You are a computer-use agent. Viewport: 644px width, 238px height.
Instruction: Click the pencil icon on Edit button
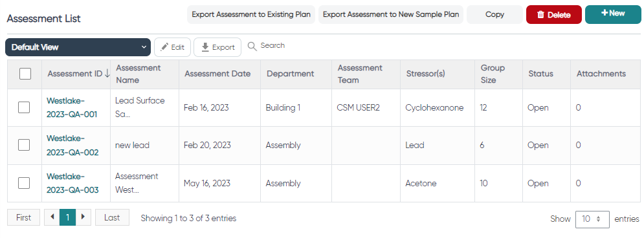[164, 47]
